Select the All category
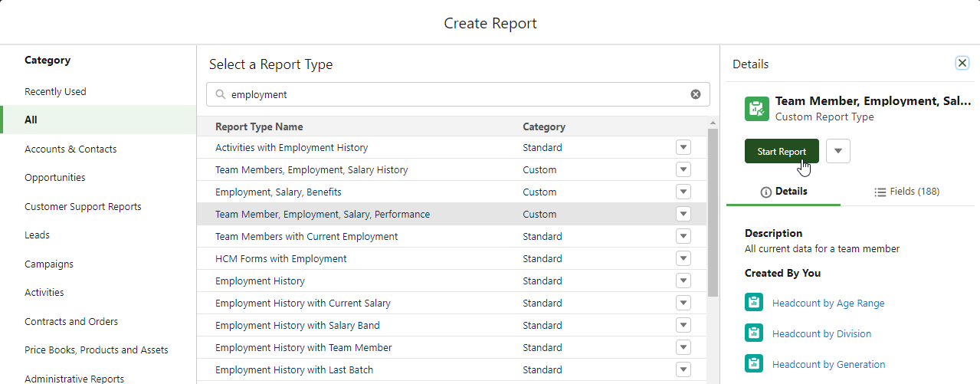The width and height of the screenshot is (980, 384). coord(98,120)
